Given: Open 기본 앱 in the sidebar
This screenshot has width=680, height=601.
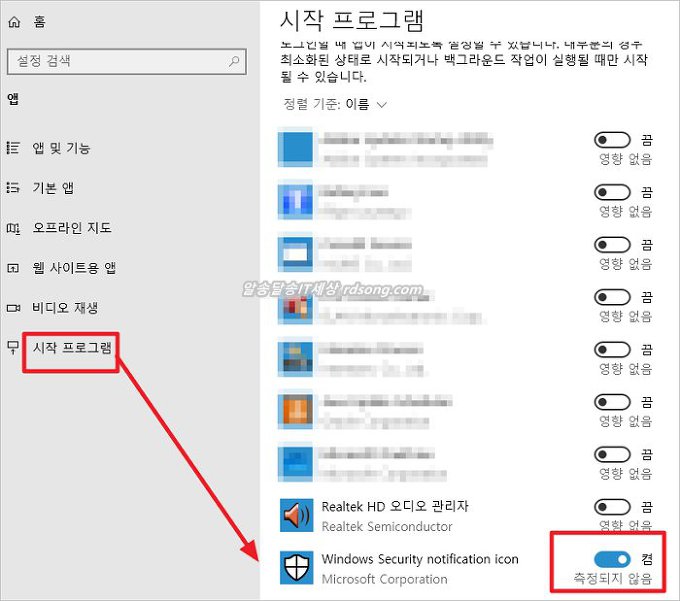Looking at the screenshot, I should point(53,188).
